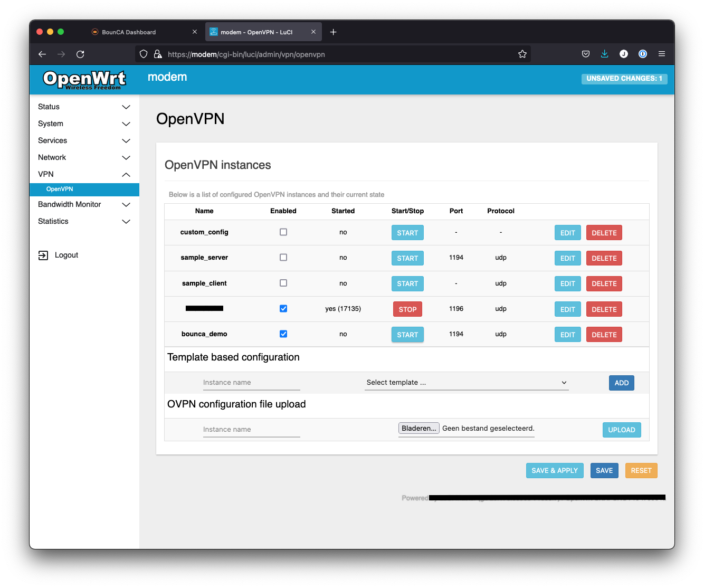Click the ADD template button
Screen dimensions: 704x588
[622, 383]
